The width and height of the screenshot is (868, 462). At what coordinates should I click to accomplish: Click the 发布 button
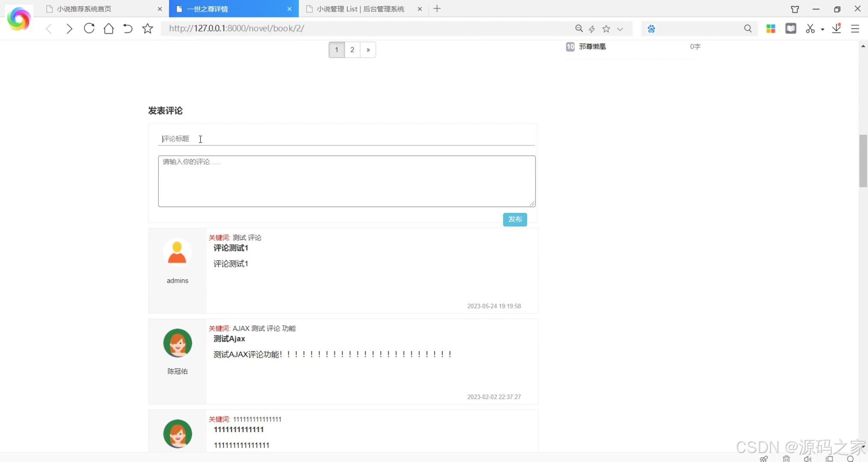[x=514, y=219]
